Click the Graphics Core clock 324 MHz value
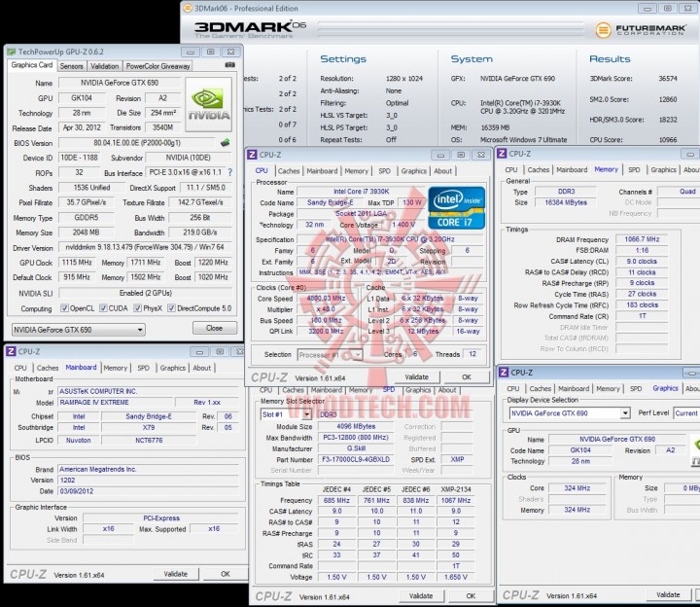700x607 pixels. (577, 488)
